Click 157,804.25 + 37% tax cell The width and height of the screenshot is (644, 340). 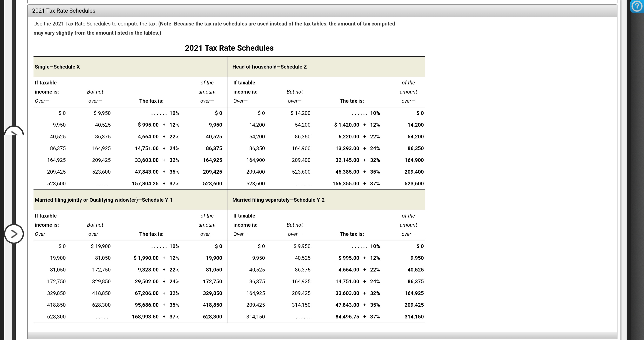[x=155, y=184]
